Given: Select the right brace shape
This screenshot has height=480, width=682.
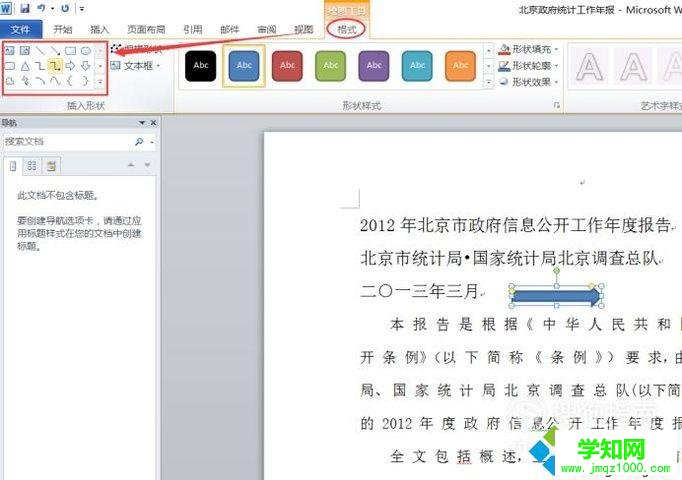Looking at the screenshot, I should click(86, 81).
